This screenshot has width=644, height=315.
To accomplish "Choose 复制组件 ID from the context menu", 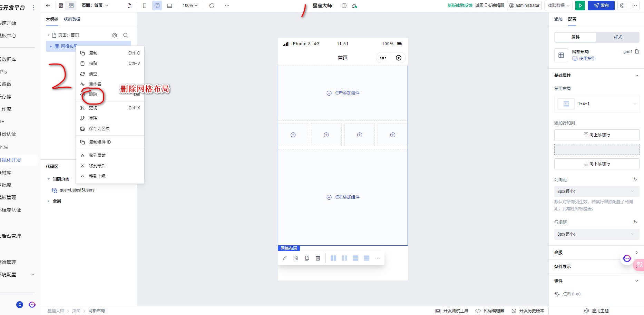I will click(110, 142).
